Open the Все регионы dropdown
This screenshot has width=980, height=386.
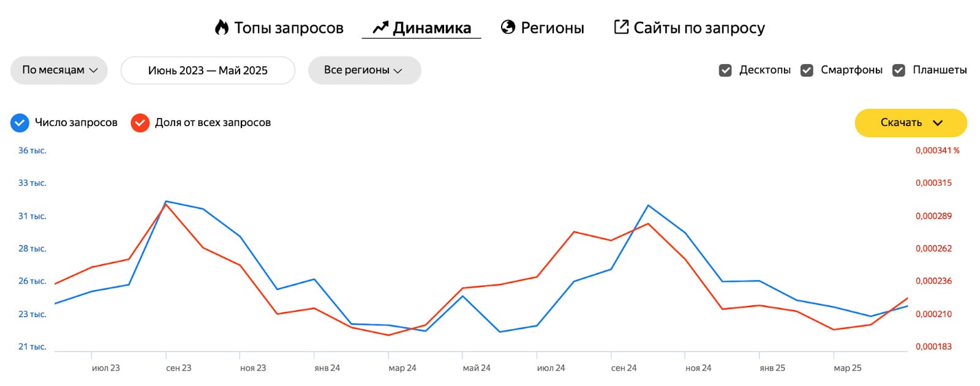click(x=364, y=70)
